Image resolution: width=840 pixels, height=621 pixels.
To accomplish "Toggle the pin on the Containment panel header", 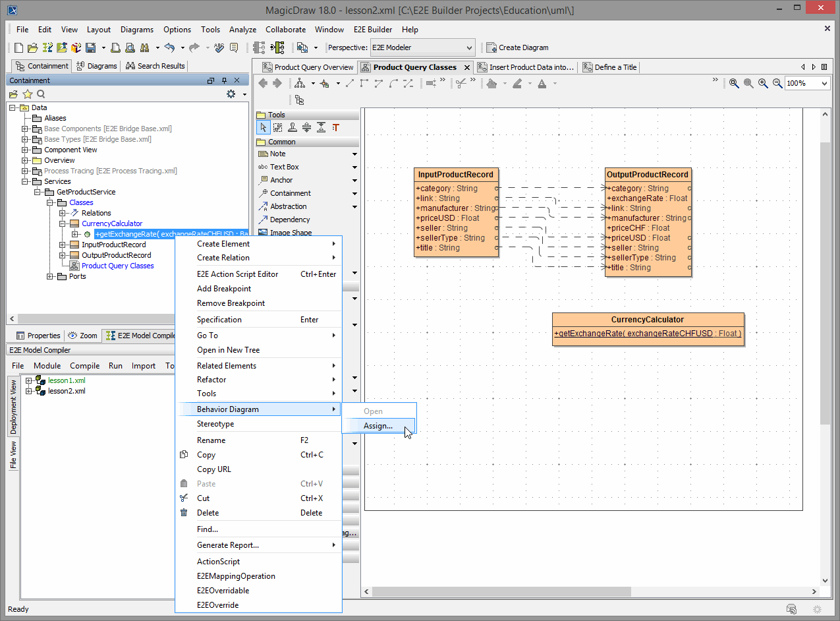I will (x=224, y=80).
